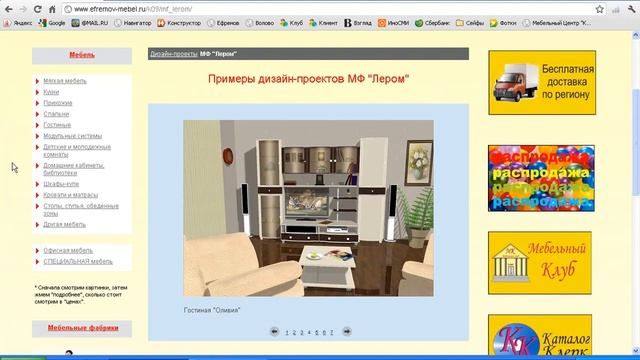Open the Клуб bookmark
The image size is (640, 360).
[x=291, y=23]
